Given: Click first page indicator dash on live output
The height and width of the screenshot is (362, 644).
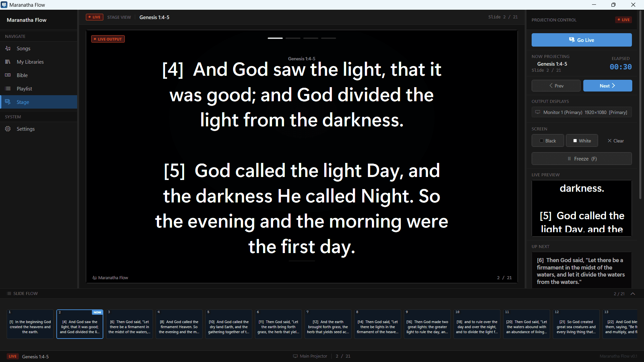Looking at the screenshot, I should pyautogui.click(x=275, y=38).
